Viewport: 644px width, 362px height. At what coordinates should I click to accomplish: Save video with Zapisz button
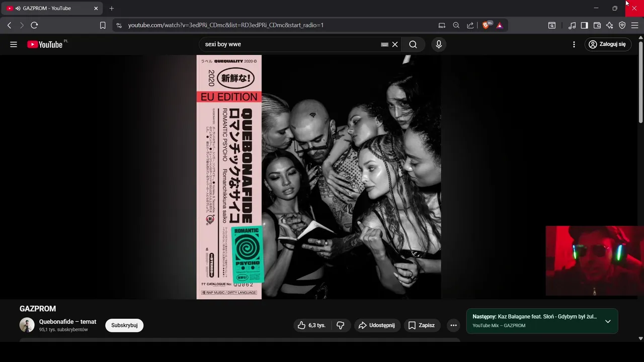pos(422,325)
